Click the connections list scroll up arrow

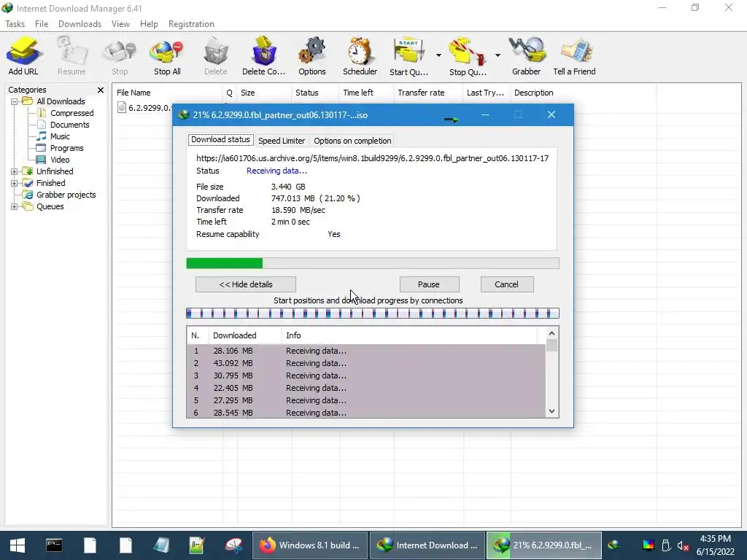[x=551, y=334]
